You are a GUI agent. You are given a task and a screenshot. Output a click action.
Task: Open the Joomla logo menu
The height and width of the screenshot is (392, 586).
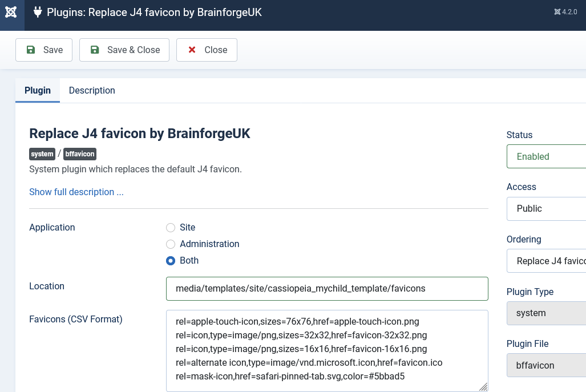tap(11, 13)
